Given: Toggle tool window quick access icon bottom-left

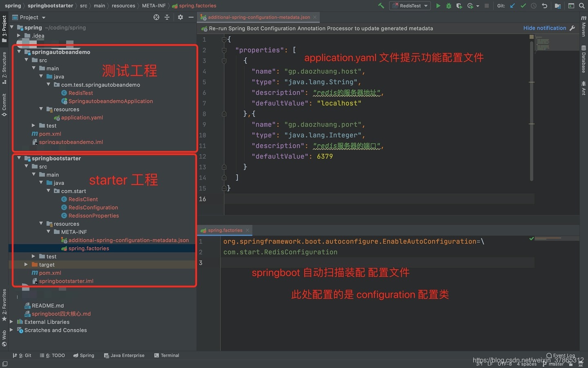Looking at the screenshot, I should (4, 364).
